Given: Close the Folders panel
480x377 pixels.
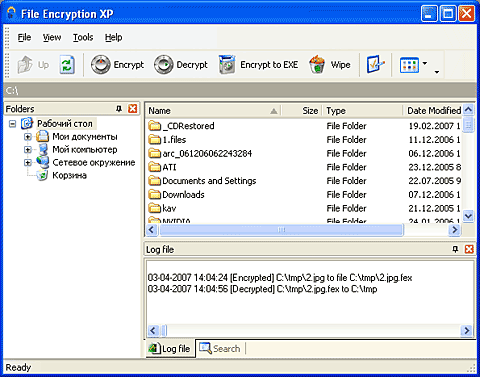Looking at the screenshot, I should [x=133, y=109].
